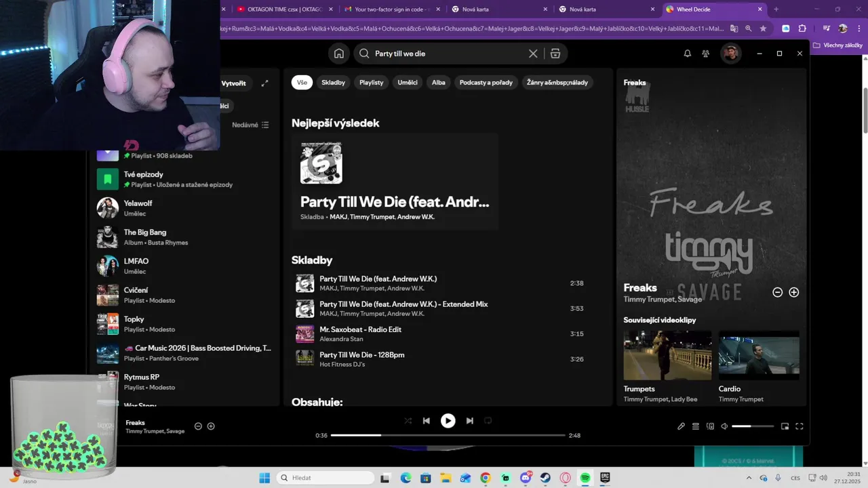Skip to the previous track
The image size is (868, 488).
click(x=427, y=421)
